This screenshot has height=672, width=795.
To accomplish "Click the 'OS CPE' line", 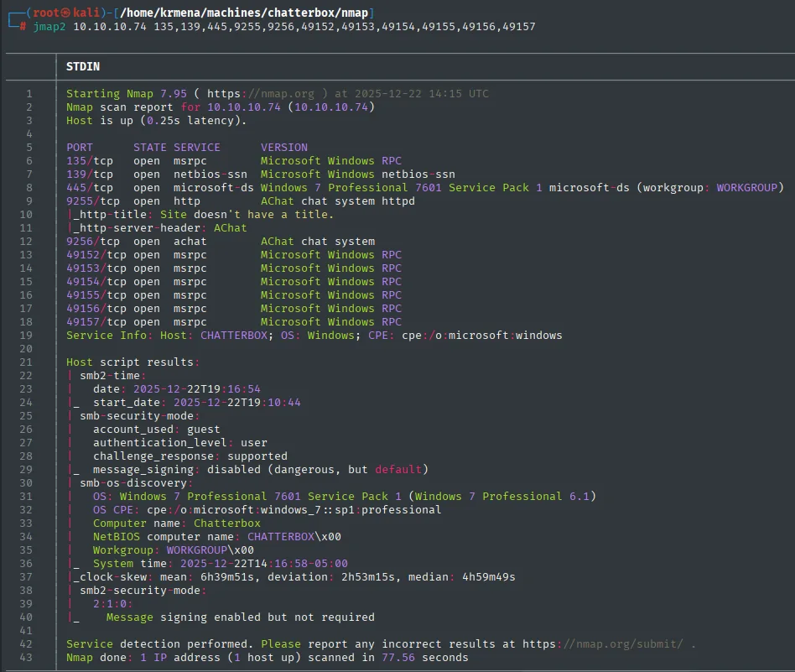I will click(x=268, y=510).
